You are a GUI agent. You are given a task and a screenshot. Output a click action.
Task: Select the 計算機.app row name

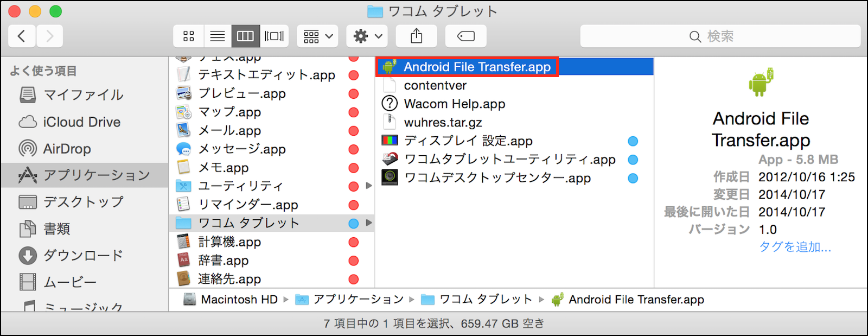click(x=229, y=242)
